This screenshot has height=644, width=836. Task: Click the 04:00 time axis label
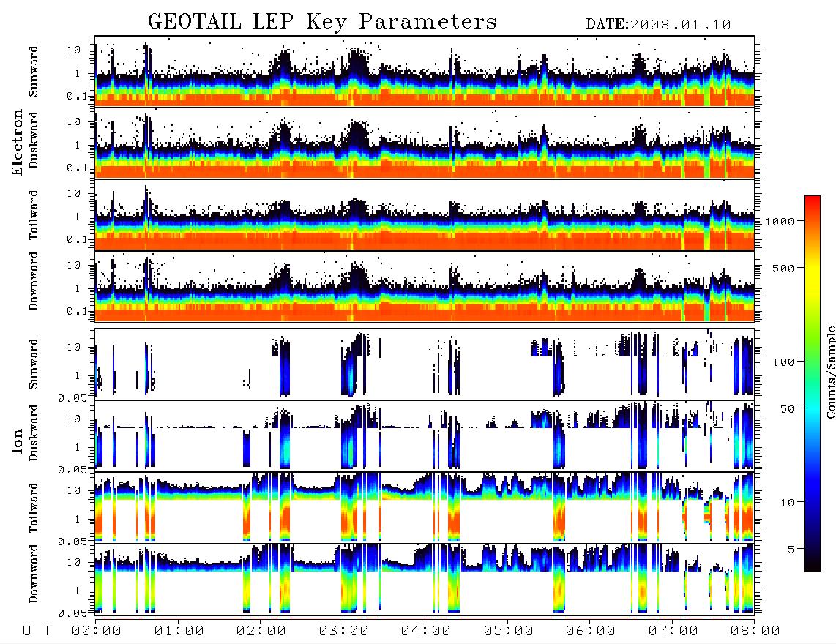point(426,632)
